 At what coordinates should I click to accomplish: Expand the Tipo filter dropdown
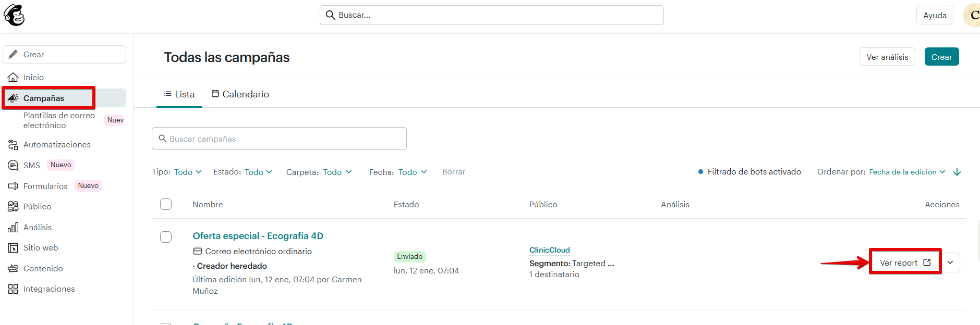[187, 172]
